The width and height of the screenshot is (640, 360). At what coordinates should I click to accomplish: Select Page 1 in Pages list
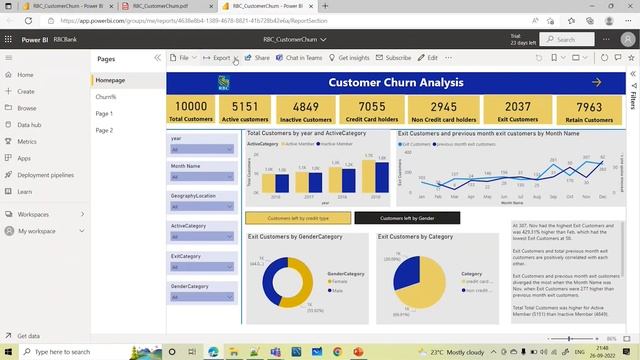[x=128, y=114]
